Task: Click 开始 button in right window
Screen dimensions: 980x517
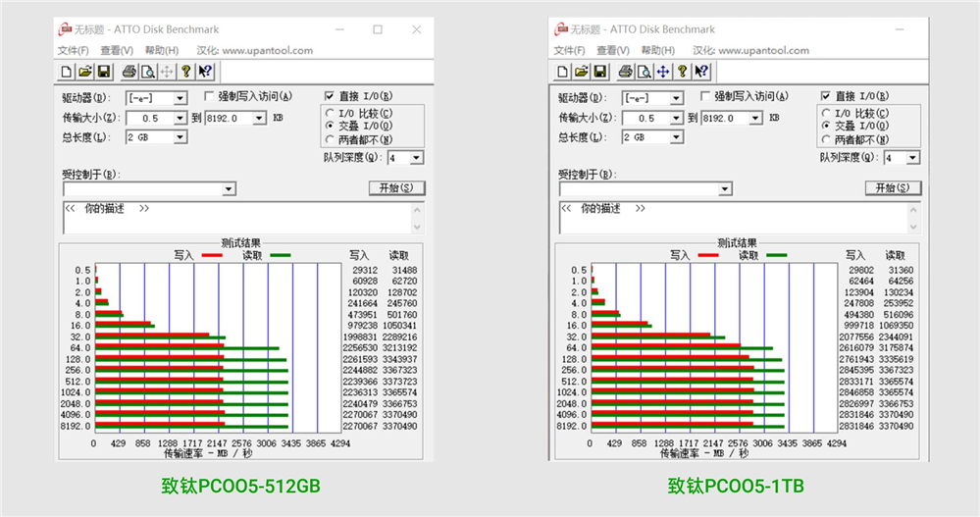Action: [x=893, y=187]
